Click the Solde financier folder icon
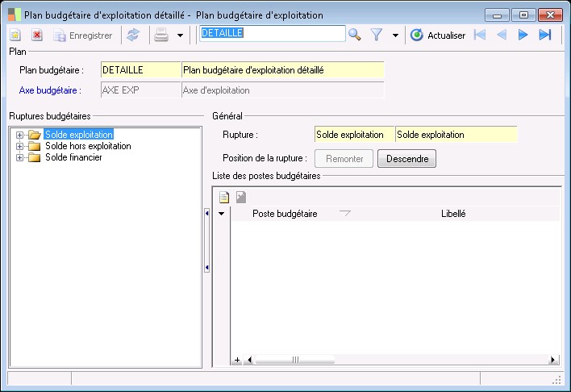Screen dimensions: 571x392 35,157
